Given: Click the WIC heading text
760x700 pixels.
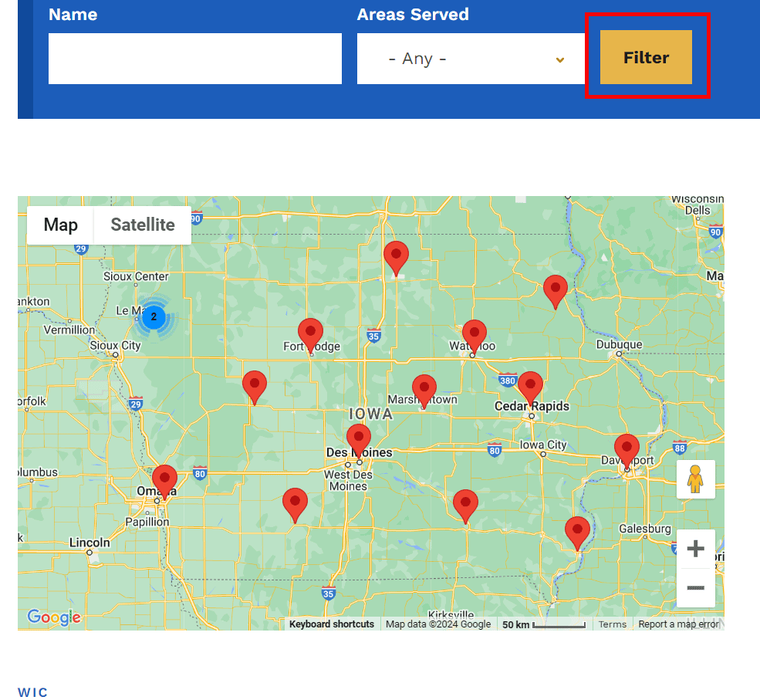Looking at the screenshot, I should tap(33, 692).
